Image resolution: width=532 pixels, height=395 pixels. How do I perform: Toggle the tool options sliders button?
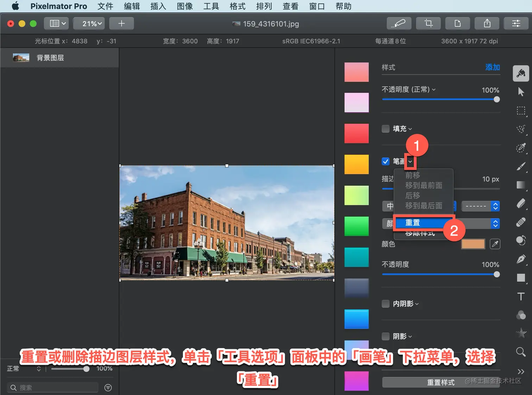[x=516, y=24]
